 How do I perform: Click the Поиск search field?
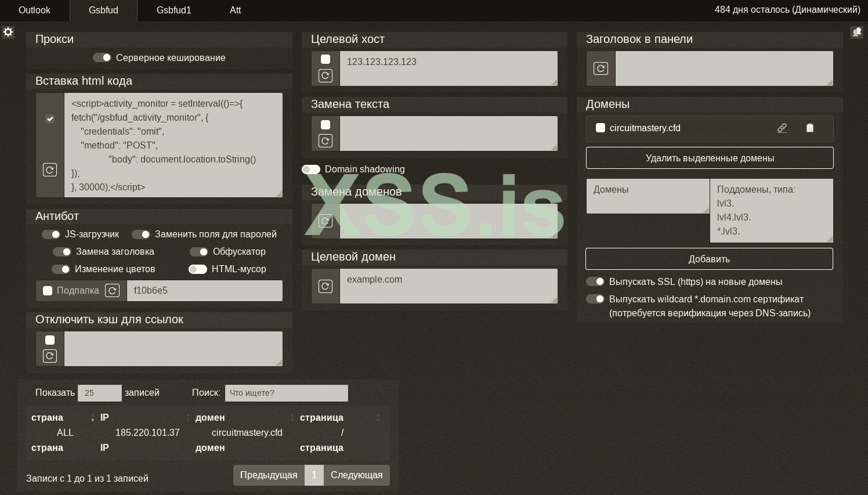[x=287, y=393]
